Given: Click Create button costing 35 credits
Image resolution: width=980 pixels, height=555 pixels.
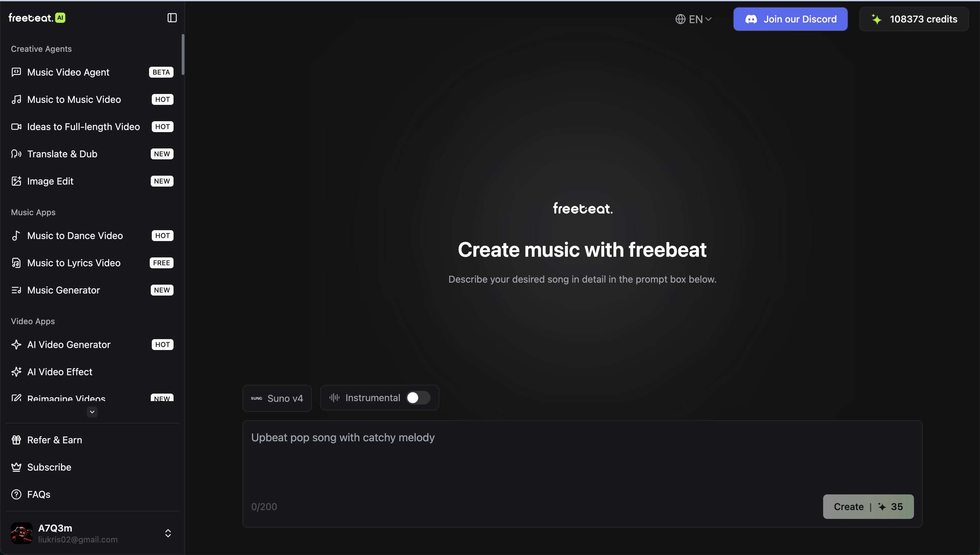Looking at the screenshot, I should coord(868,507).
